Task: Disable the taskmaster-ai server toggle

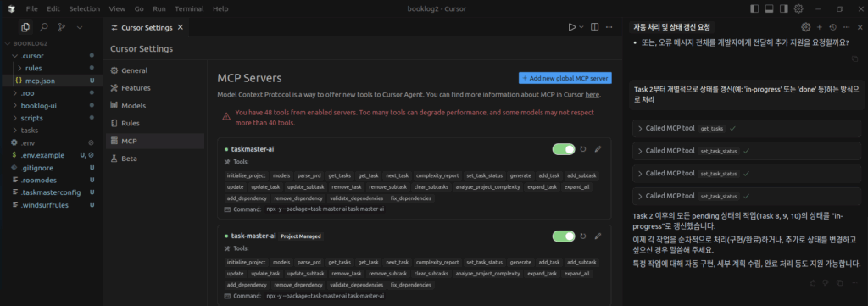Action: tap(564, 149)
